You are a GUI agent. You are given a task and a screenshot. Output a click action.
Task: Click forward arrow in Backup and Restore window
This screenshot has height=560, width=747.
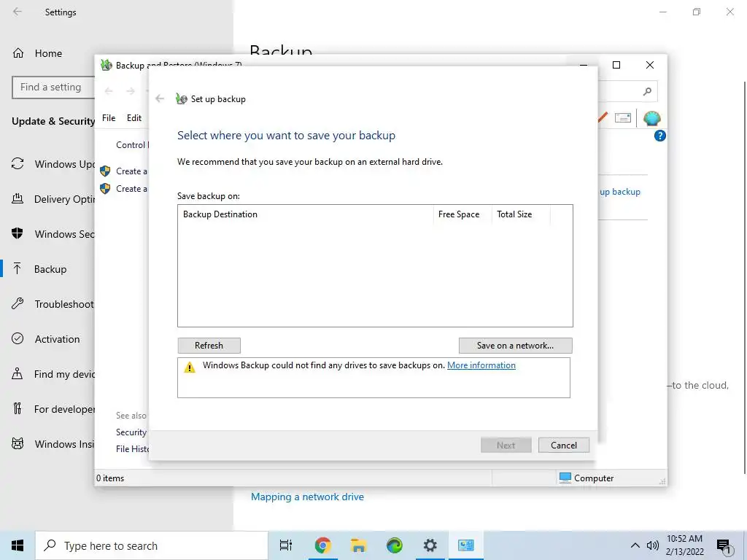point(131,91)
